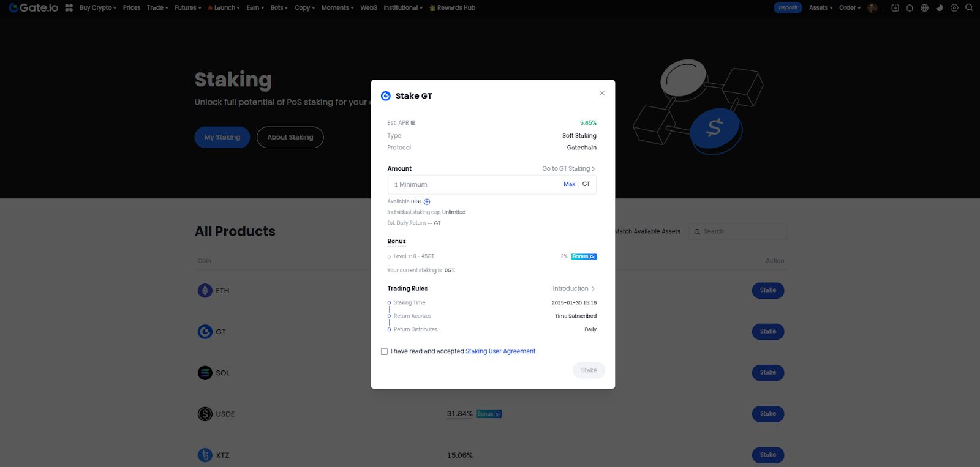Click Max in the amount field
980x467 pixels.
pyautogui.click(x=569, y=184)
